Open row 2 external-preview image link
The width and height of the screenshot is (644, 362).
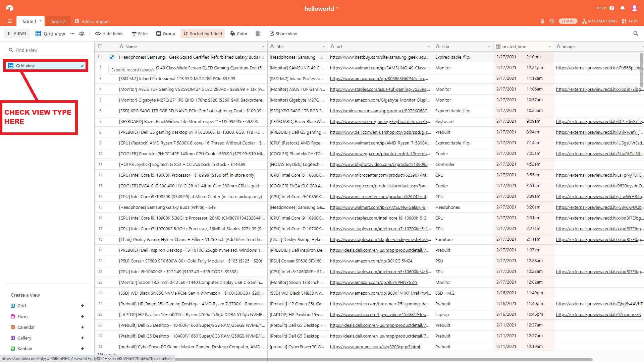599,68
